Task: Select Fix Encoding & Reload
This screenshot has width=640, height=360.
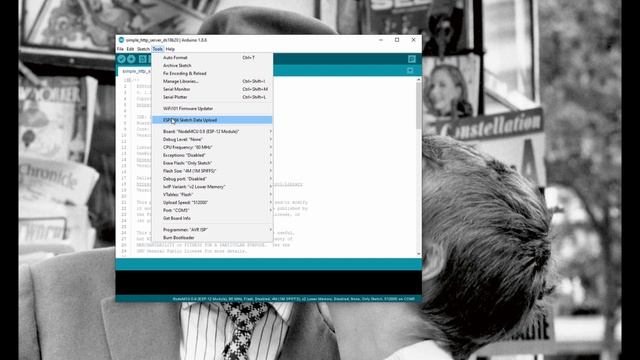Action: [212, 73]
